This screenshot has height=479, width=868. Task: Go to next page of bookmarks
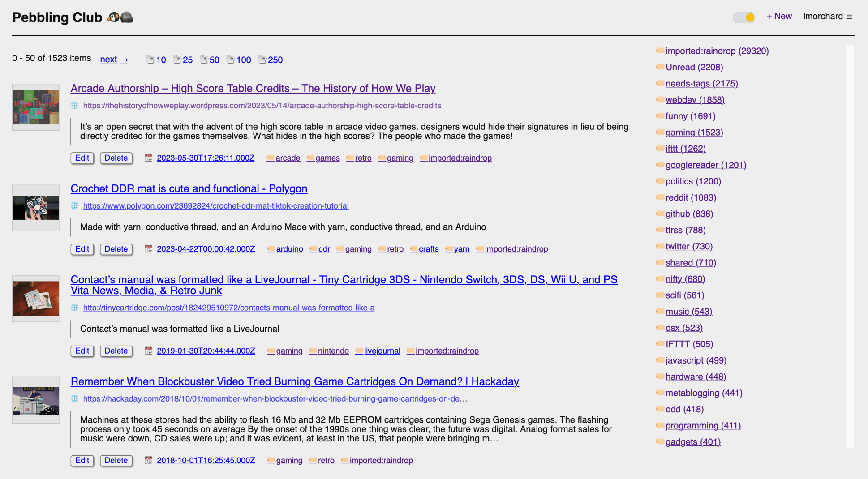click(114, 60)
